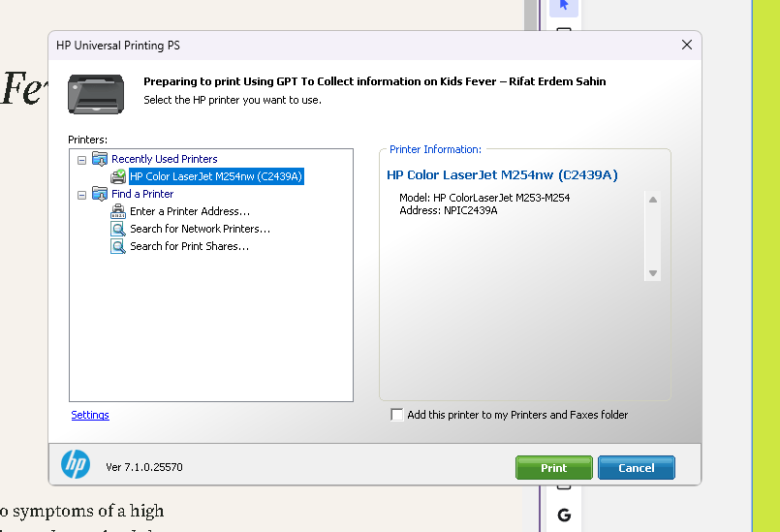
Task: Click the Recently Used Printers label
Action: point(164,159)
